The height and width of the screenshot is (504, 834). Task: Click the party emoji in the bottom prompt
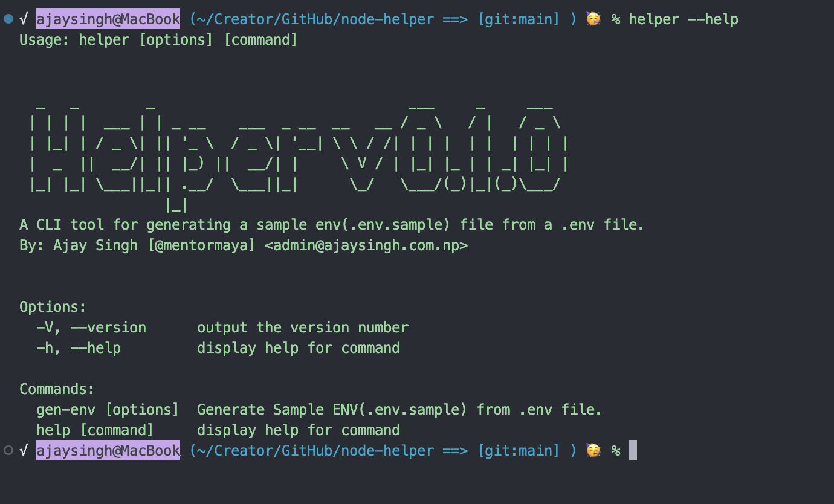(x=593, y=450)
